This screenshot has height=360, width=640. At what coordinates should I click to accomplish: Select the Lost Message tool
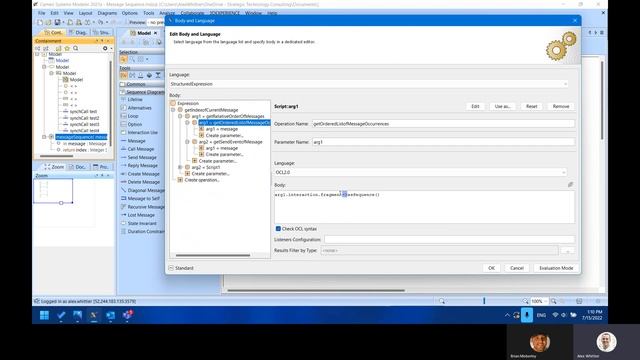tap(138, 215)
